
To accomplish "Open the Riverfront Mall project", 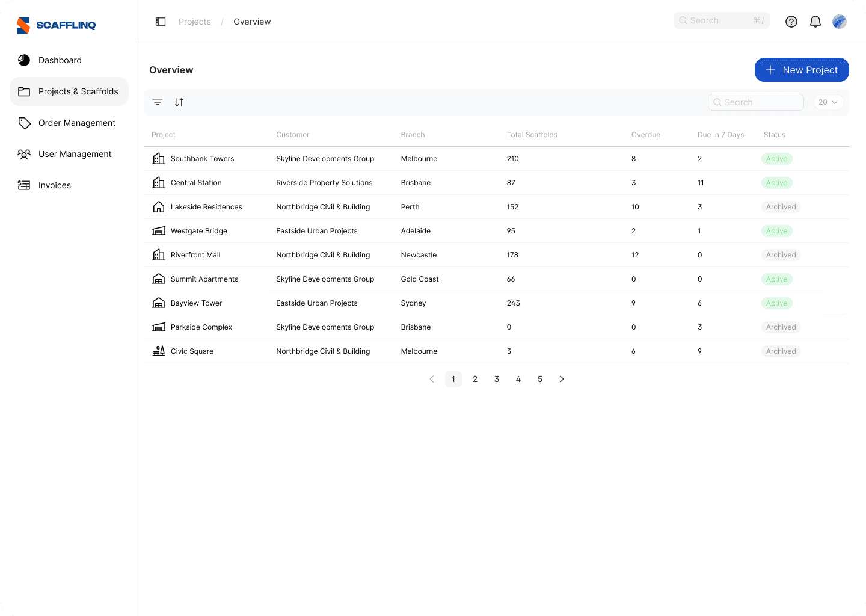I will [x=195, y=255].
